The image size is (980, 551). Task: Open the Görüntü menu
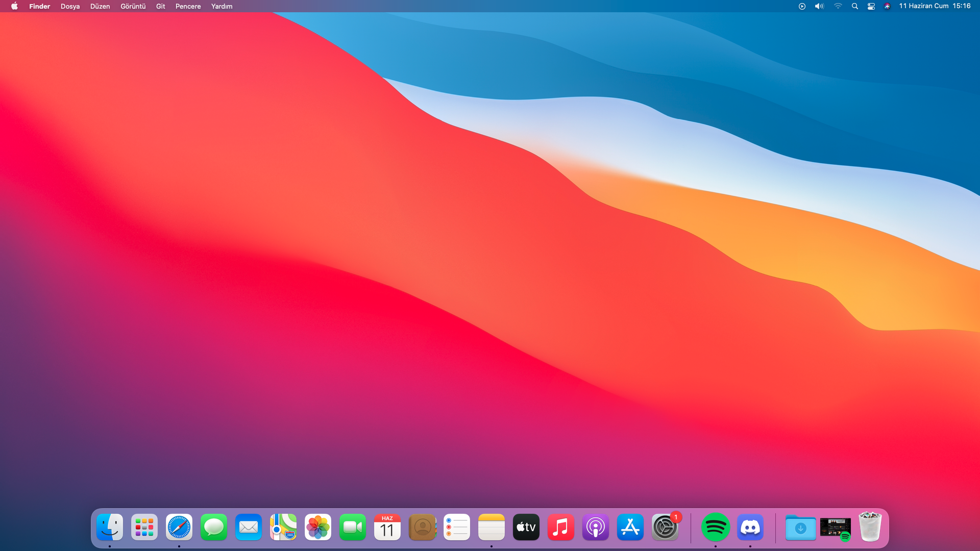click(133, 6)
